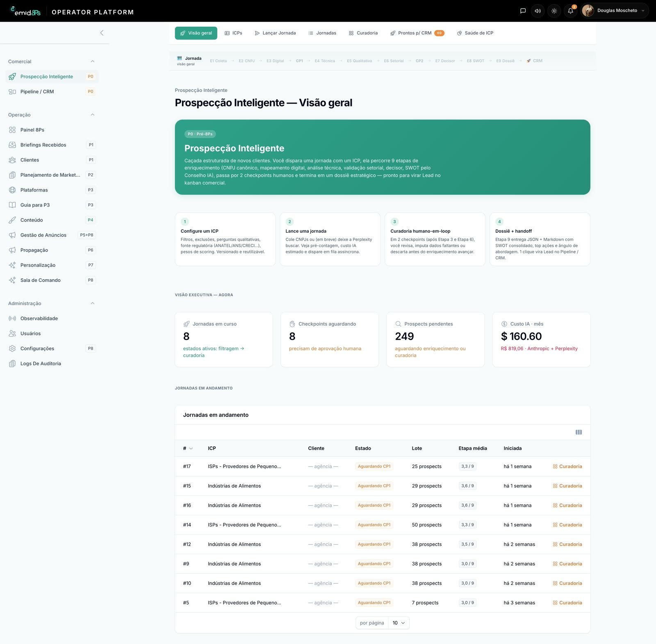The image size is (656, 644).
Task: Open Curadoria link for journey #14
Action: pyautogui.click(x=567, y=525)
